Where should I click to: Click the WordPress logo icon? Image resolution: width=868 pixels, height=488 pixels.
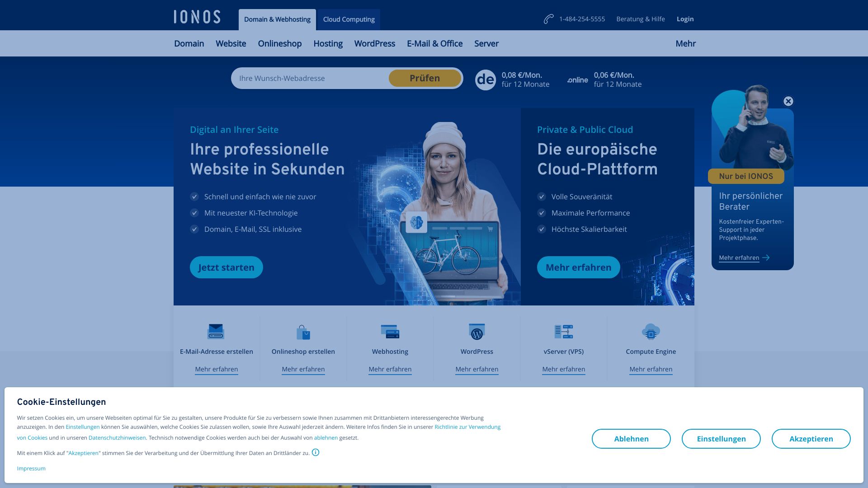coord(476,332)
